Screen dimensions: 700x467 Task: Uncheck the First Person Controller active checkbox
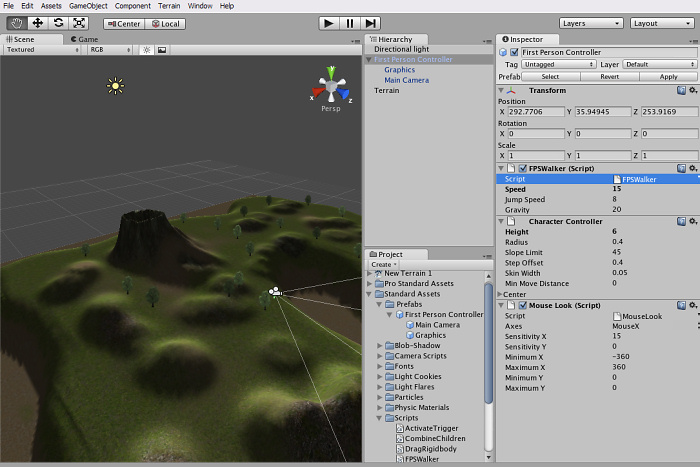(514, 52)
